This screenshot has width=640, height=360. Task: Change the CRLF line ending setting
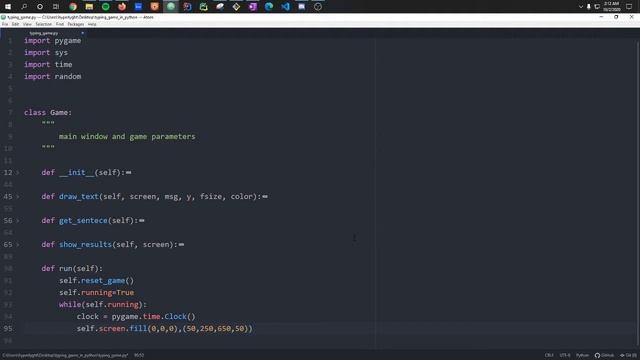549,356
